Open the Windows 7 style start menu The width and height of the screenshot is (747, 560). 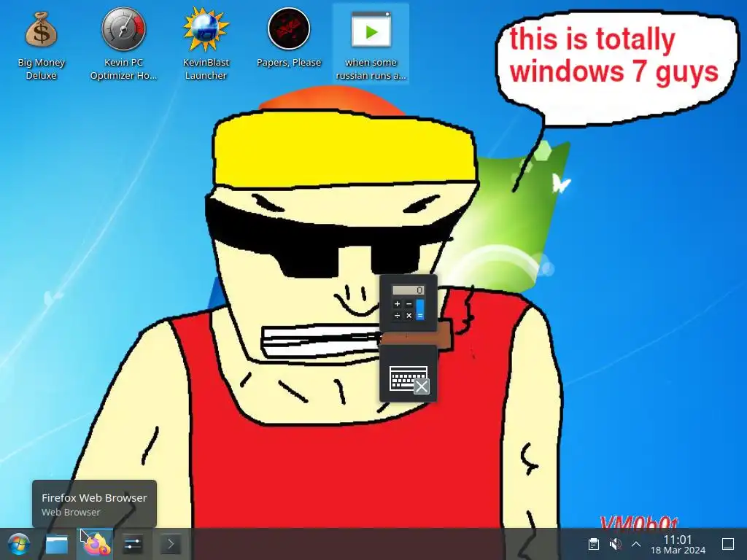19,544
